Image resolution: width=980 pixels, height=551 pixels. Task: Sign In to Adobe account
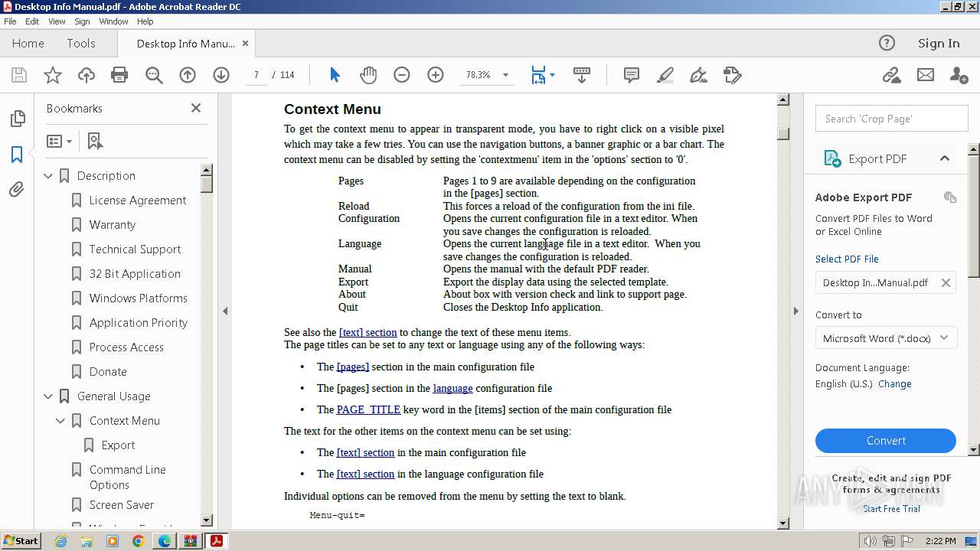coord(939,44)
